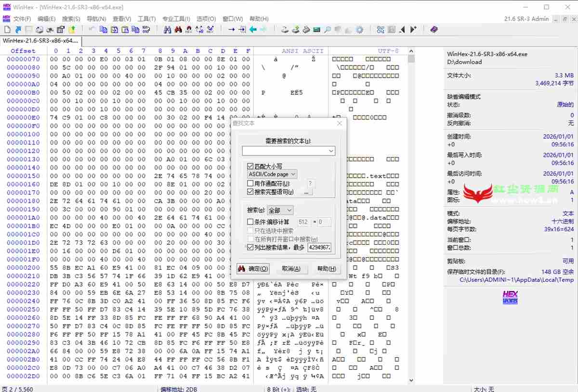Click the green Back navigation arrow
Viewport: 578px width, 392px height.
pyautogui.click(x=252, y=30)
